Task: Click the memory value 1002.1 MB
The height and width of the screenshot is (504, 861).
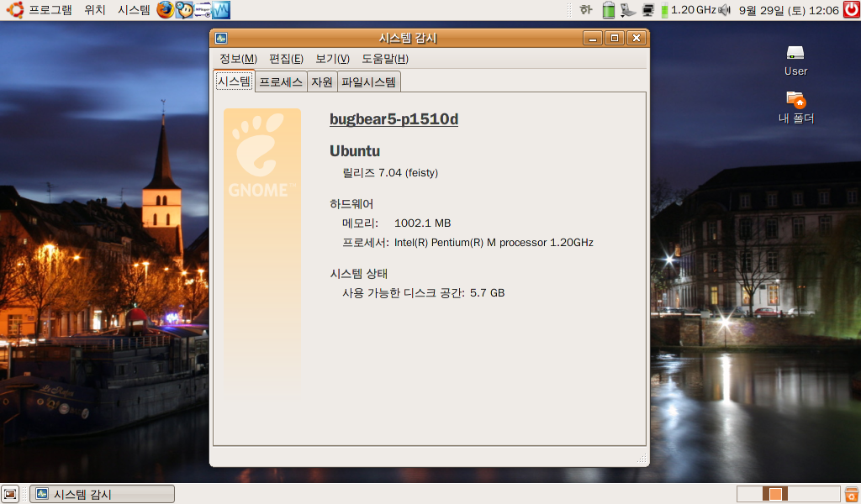Action: click(x=422, y=223)
